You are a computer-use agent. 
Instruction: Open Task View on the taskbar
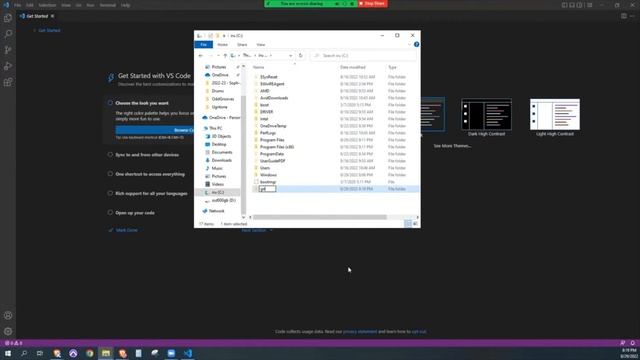(40, 353)
